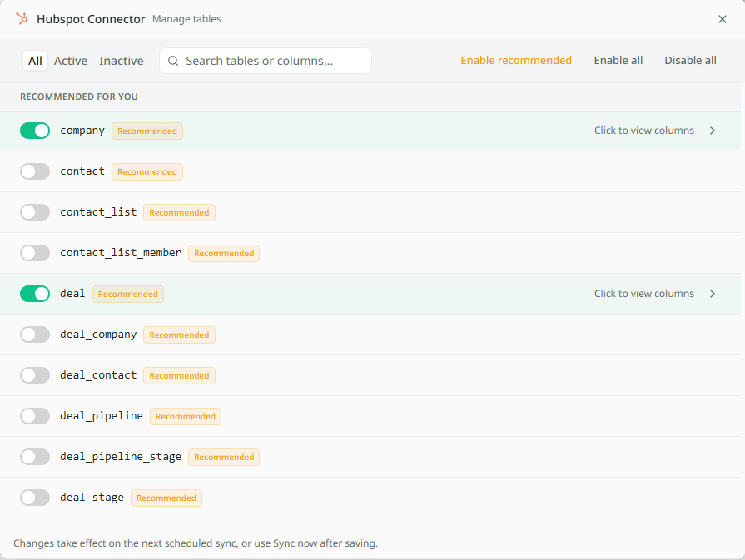The image size is (745, 560).
Task: Turn on the contact_list toggle
Action: pos(35,212)
